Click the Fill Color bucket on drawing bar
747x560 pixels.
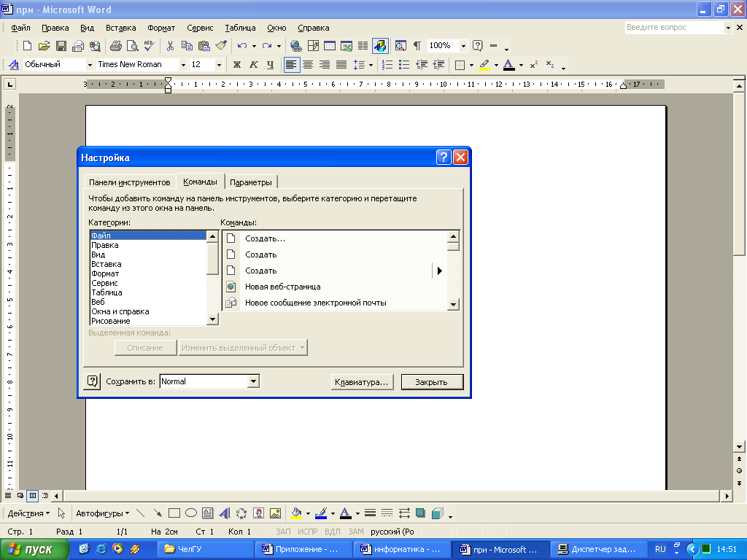coord(297,513)
